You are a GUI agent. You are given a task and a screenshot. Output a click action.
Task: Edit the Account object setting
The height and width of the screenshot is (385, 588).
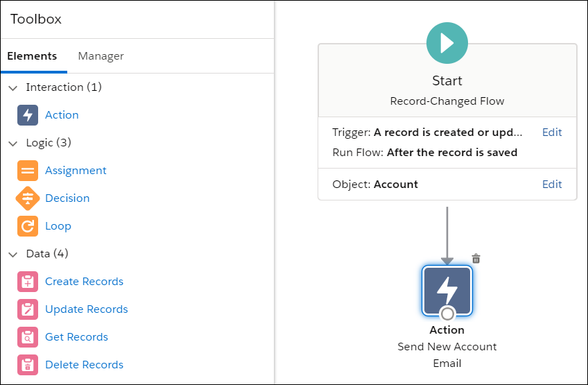(552, 185)
